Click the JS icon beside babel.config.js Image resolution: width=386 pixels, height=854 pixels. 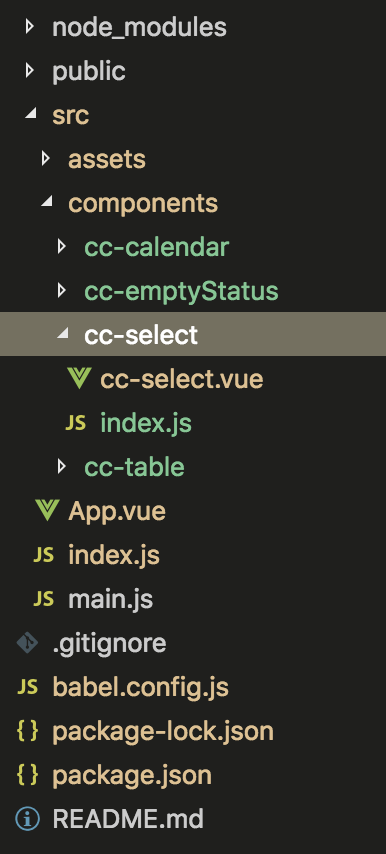27,687
